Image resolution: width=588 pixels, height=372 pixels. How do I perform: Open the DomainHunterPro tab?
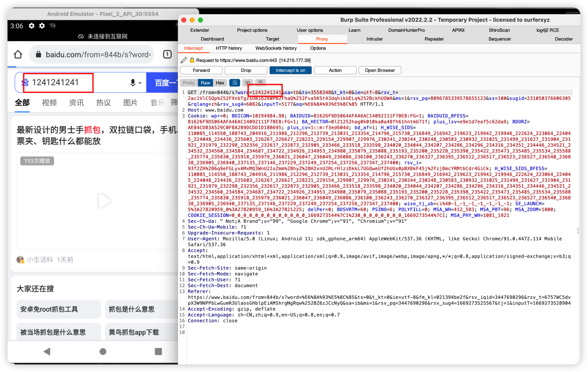406,30
